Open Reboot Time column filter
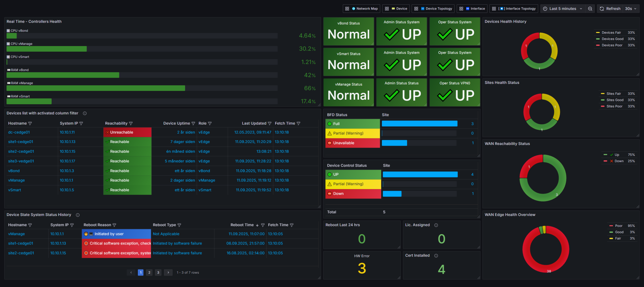644x287 pixels. click(x=263, y=225)
